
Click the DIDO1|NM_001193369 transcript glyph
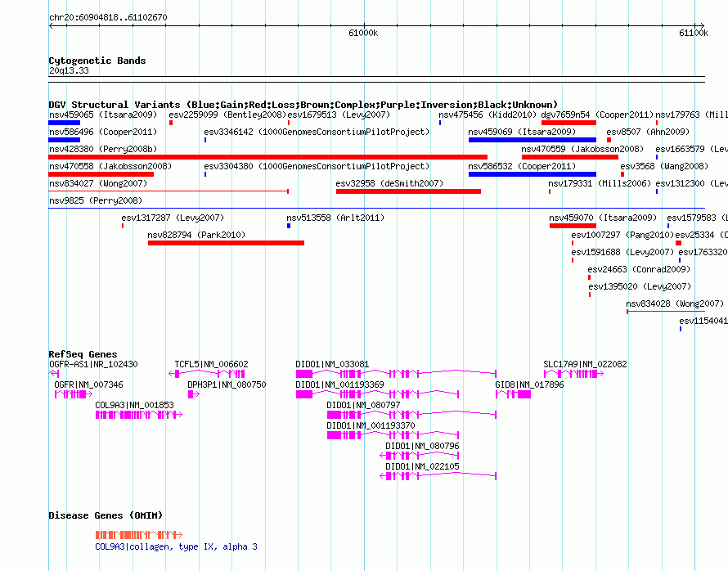tap(377, 394)
